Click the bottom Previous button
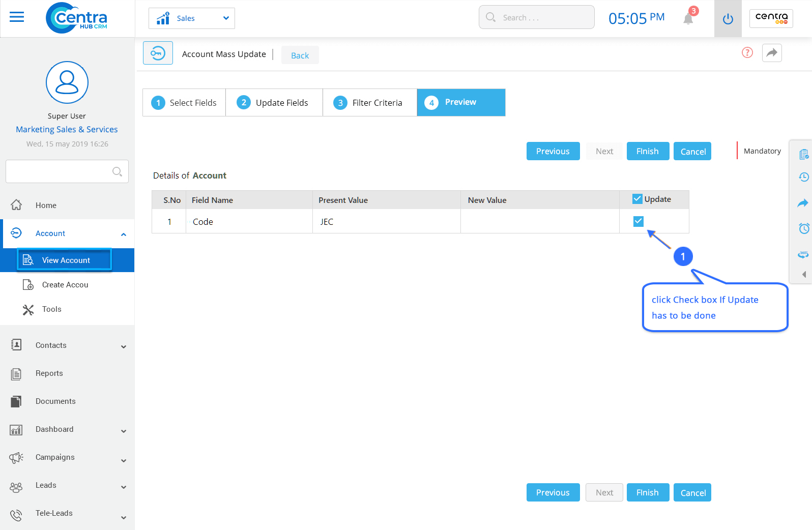 [x=553, y=492]
